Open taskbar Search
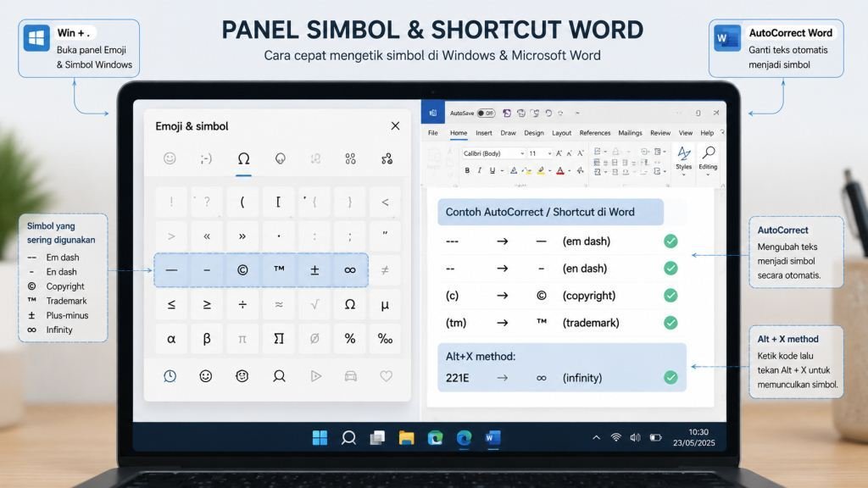Image resolution: width=868 pixels, height=488 pixels. (x=348, y=438)
